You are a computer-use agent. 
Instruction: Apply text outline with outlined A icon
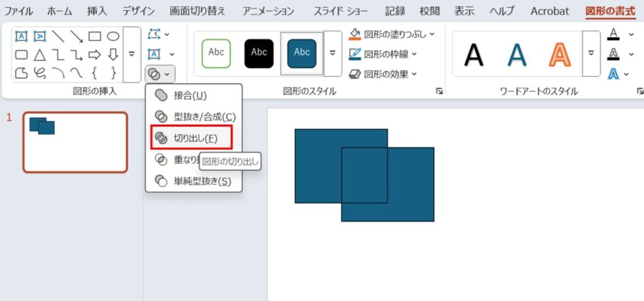(x=613, y=54)
